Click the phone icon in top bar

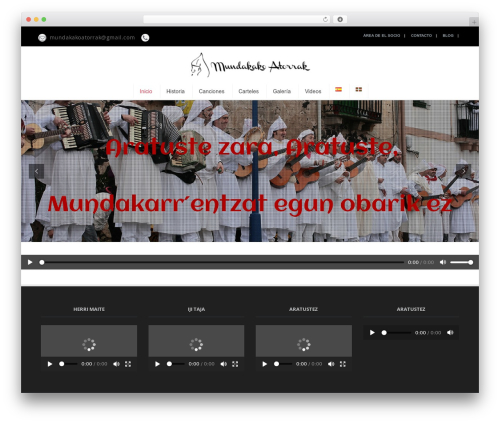click(145, 38)
